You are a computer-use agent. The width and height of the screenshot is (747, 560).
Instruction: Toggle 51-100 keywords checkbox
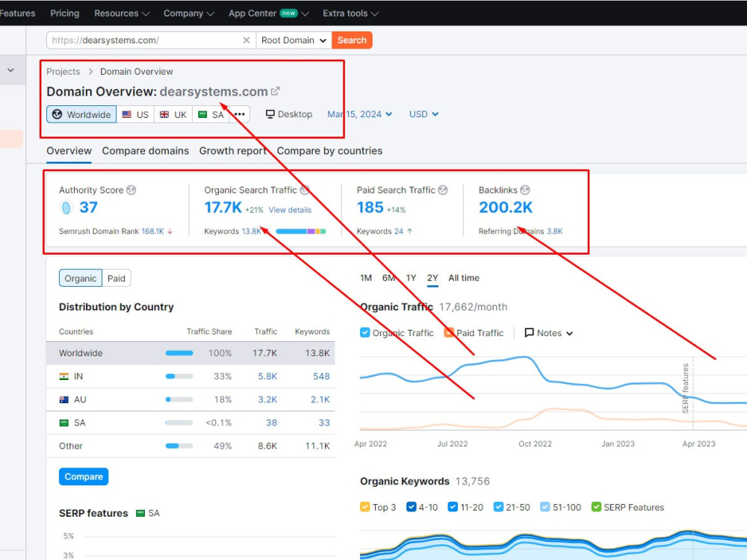pos(545,507)
